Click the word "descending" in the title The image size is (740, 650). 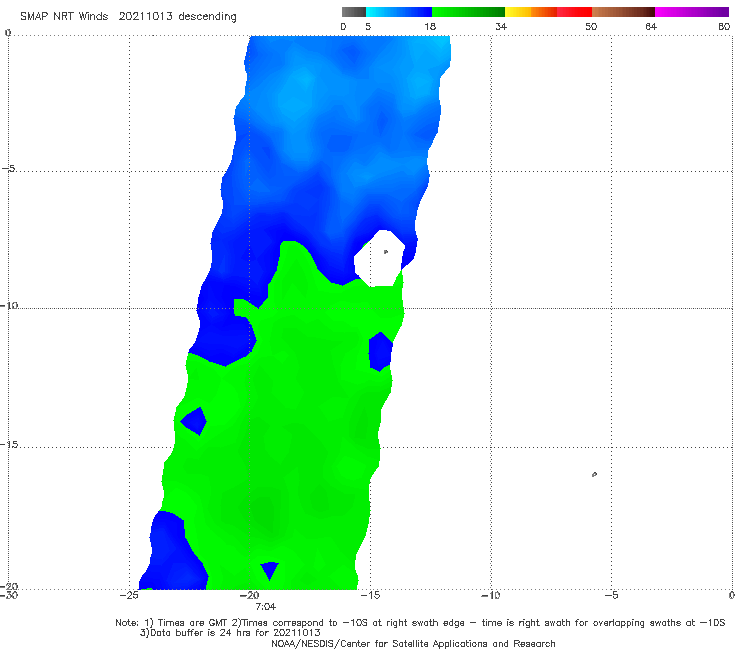(207, 17)
